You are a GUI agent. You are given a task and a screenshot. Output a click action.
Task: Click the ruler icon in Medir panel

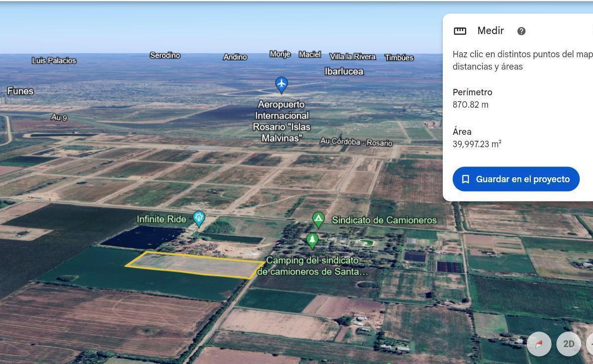[x=460, y=31]
